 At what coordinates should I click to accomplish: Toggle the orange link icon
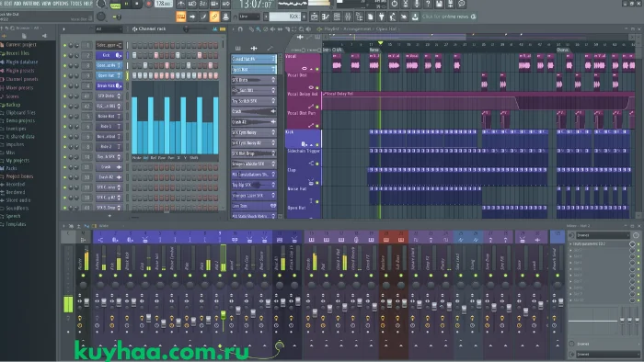[214, 17]
